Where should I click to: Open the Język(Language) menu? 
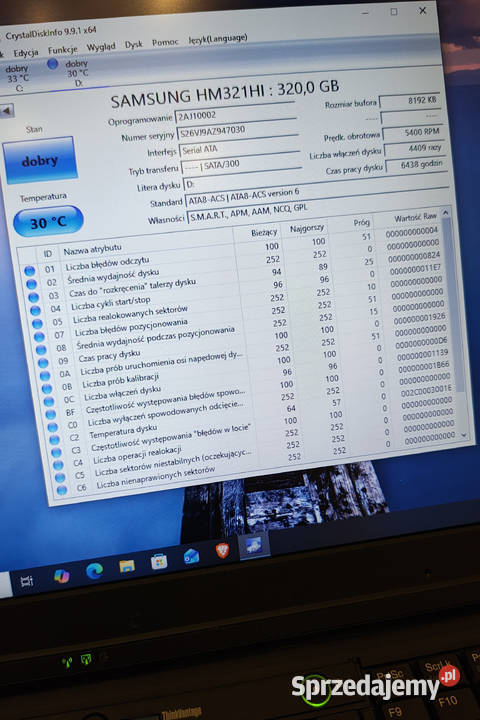pos(218,39)
